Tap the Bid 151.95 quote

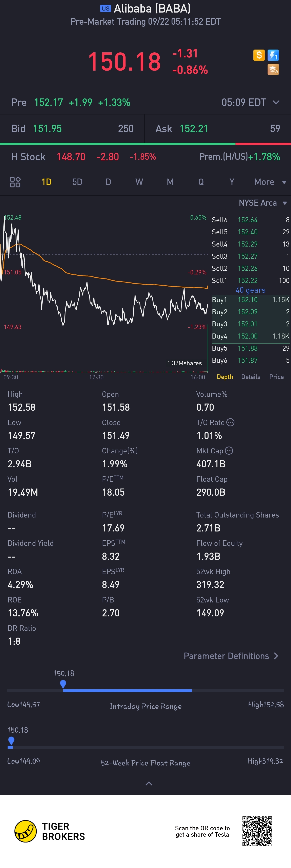click(72, 129)
